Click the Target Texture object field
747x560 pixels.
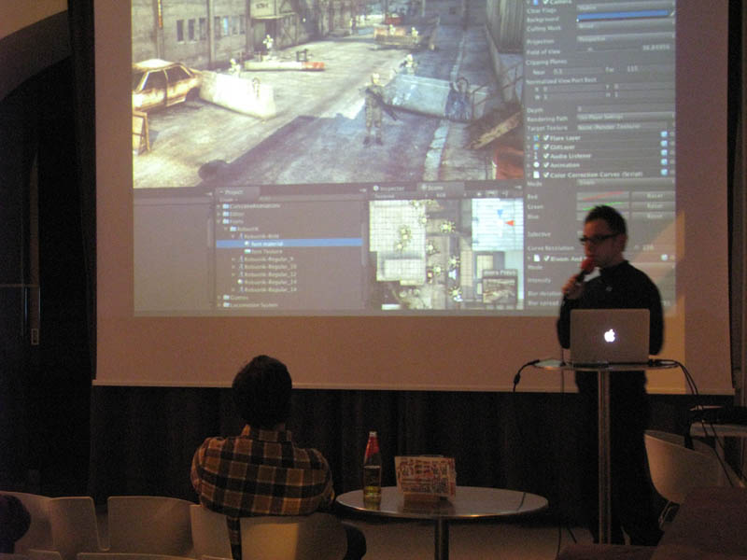(625, 127)
